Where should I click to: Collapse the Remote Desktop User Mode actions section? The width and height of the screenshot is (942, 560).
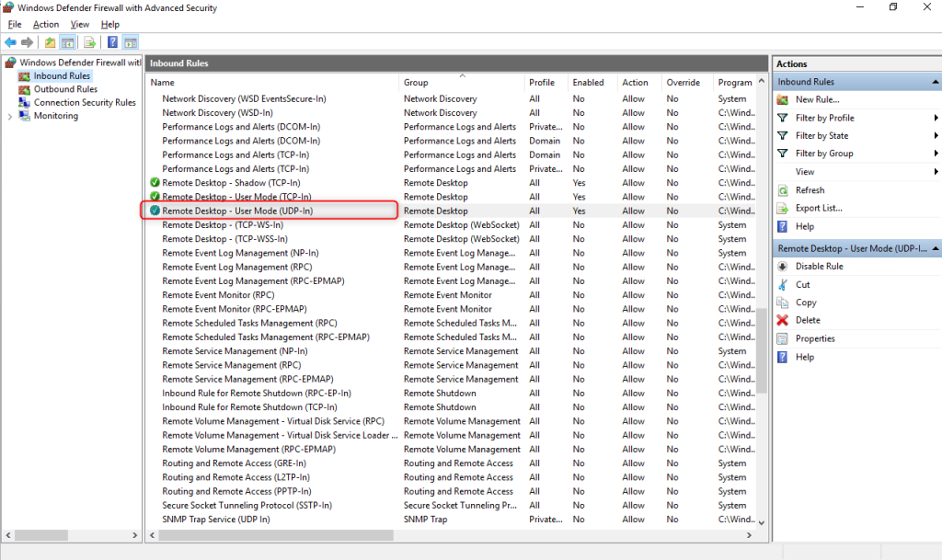click(936, 248)
